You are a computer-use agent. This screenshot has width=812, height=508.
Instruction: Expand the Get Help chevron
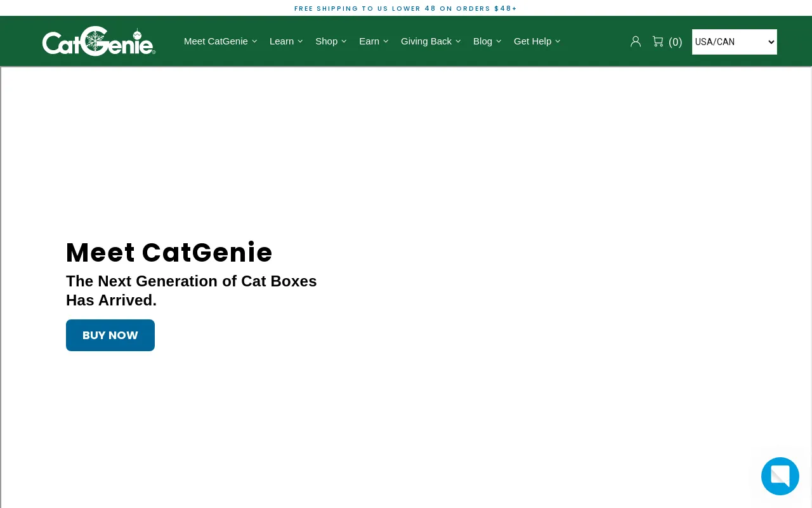coord(558,41)
